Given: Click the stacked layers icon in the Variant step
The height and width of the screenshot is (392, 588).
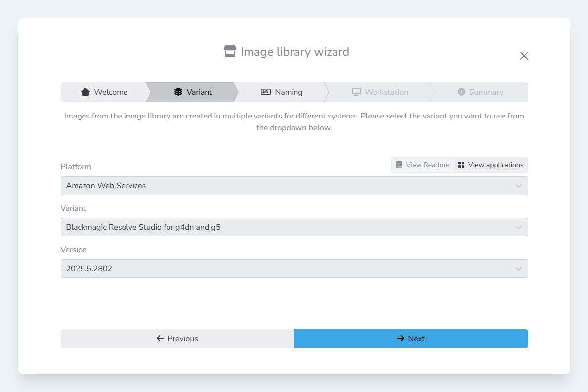Looking at the screenshot, I should (x=178, y=92).
